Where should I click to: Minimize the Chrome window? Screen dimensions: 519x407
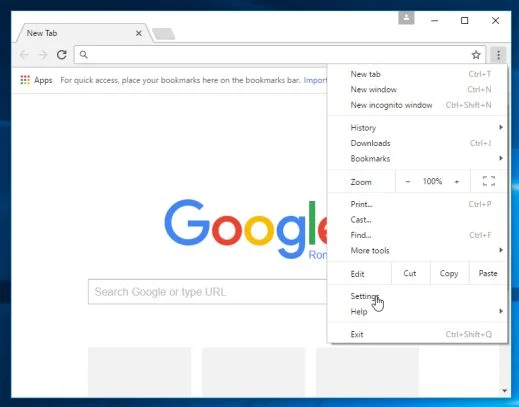pos(434,21)
